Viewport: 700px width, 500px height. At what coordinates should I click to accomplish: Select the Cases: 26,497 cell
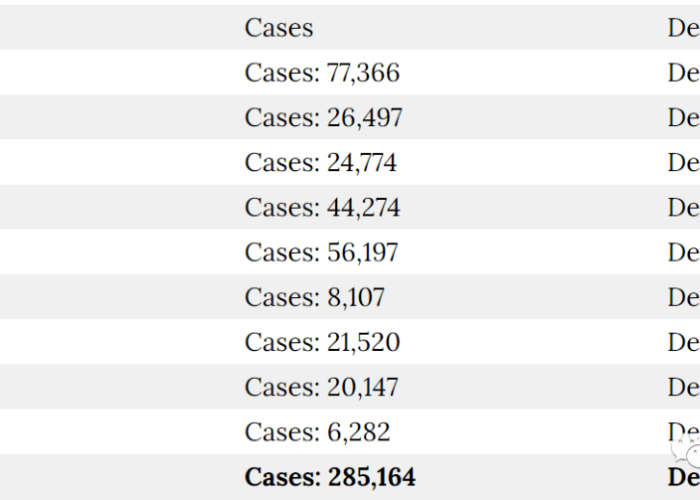pyautogui.click(x=323, y=118)
